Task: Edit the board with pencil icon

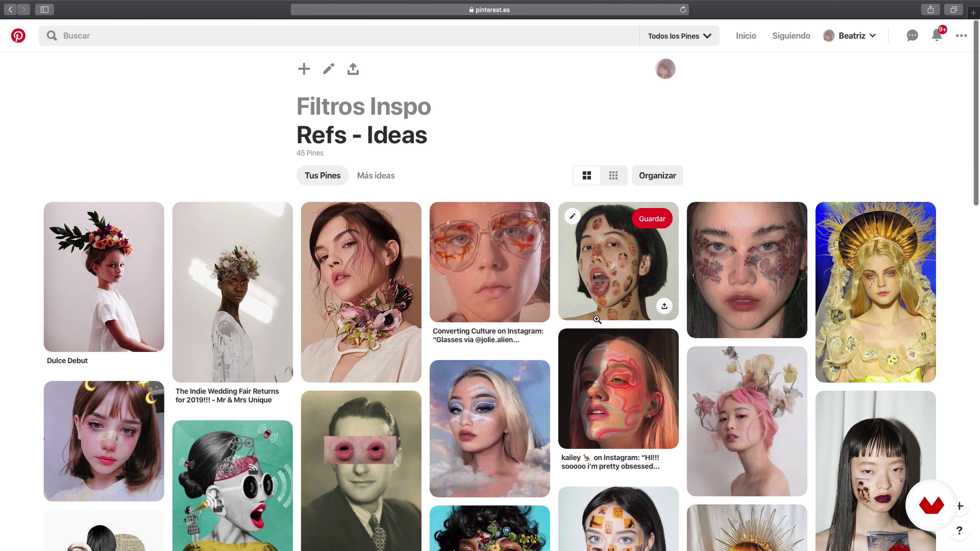Action: click(328, 69)
